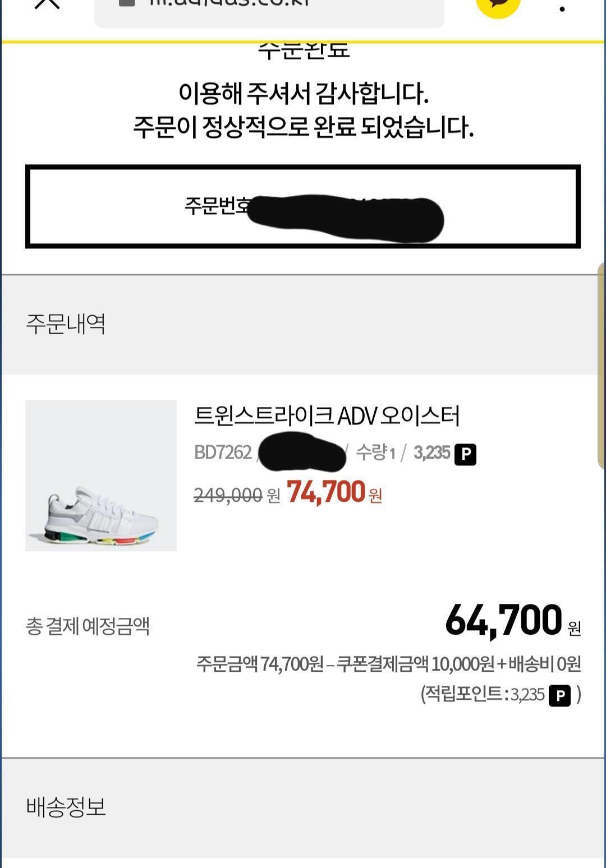Click the scrollbar handle on the right edge
This screenshot has height=868, width=606.
click(602, 364)
